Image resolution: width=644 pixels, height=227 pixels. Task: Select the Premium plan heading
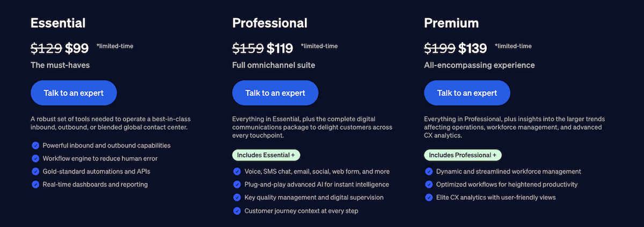coord(451,23)
